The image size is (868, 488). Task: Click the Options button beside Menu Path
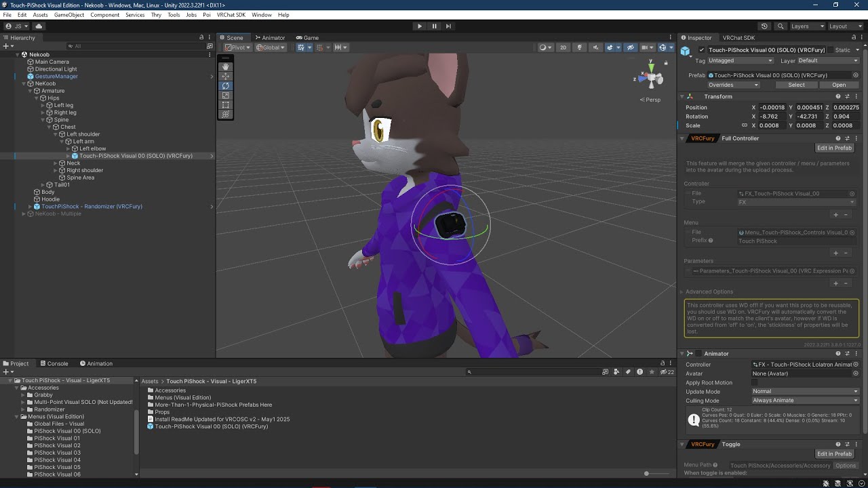tap(846, 466)
